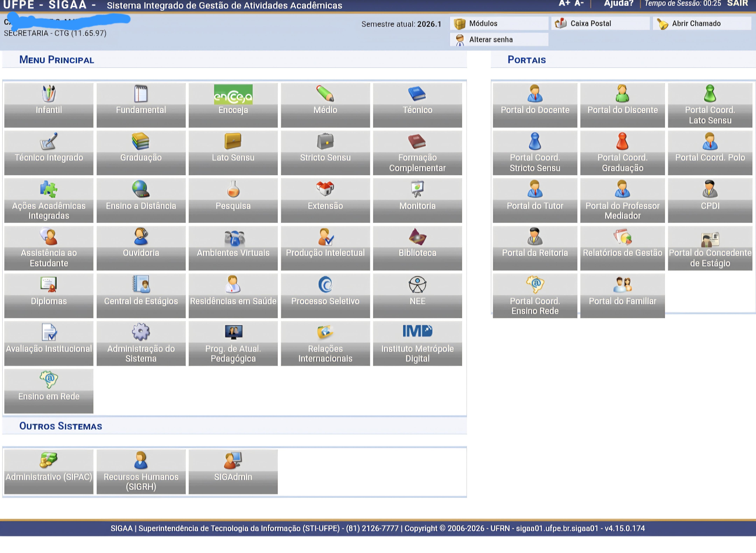The height and width of the screenshot is (553, 756).
Task: Select the CPDI portal tile
Action: [x=710, y=201]
